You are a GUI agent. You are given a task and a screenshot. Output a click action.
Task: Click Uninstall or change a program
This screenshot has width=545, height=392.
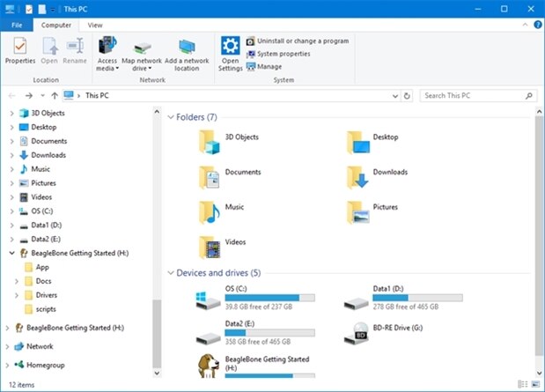297,41
